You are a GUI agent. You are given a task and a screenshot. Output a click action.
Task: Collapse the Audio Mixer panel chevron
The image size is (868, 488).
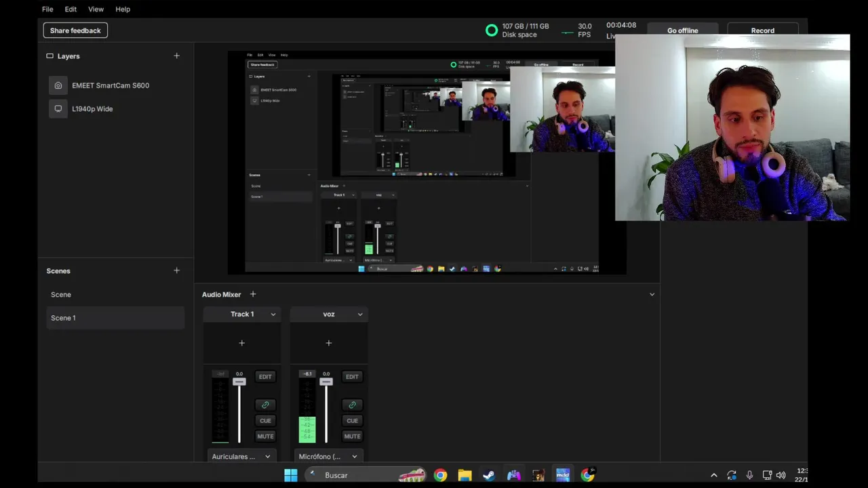pos(652,294)
